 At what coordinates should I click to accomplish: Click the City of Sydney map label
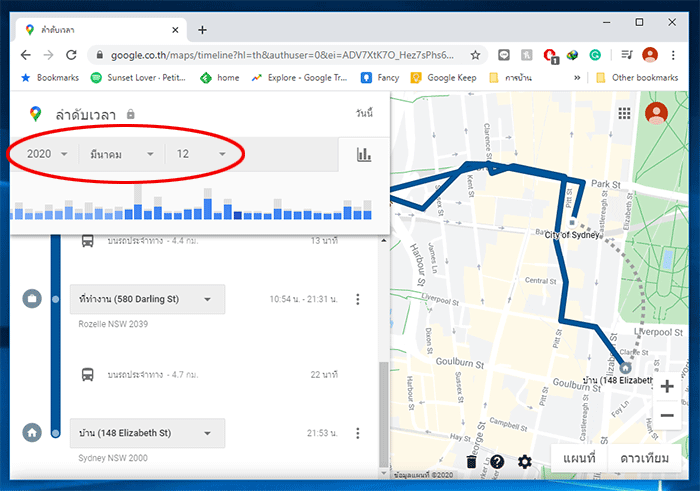click(x=572, y=235)
